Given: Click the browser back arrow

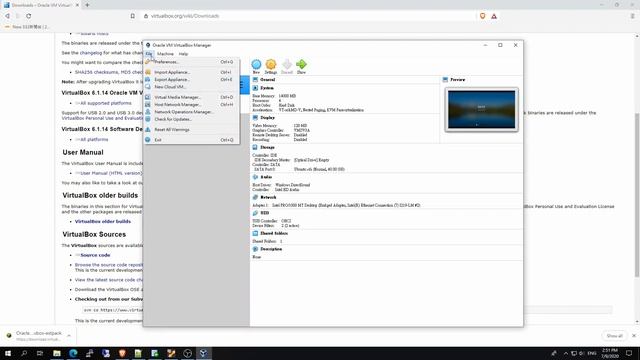Looking at the screenshot, I should point(7,16).
